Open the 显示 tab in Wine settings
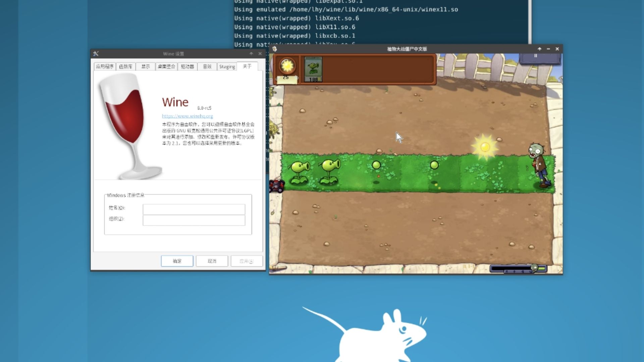Image resolution: width=644 pixels, height=362 pixels. pos(146,67)
